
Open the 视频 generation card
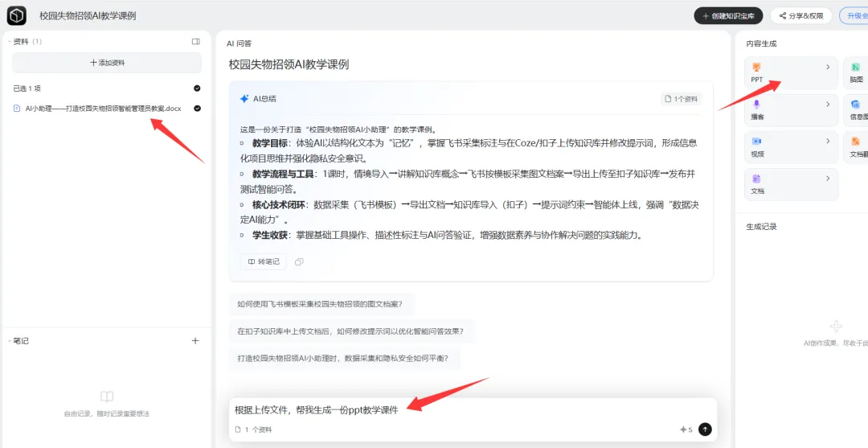(x=791, y=147)
